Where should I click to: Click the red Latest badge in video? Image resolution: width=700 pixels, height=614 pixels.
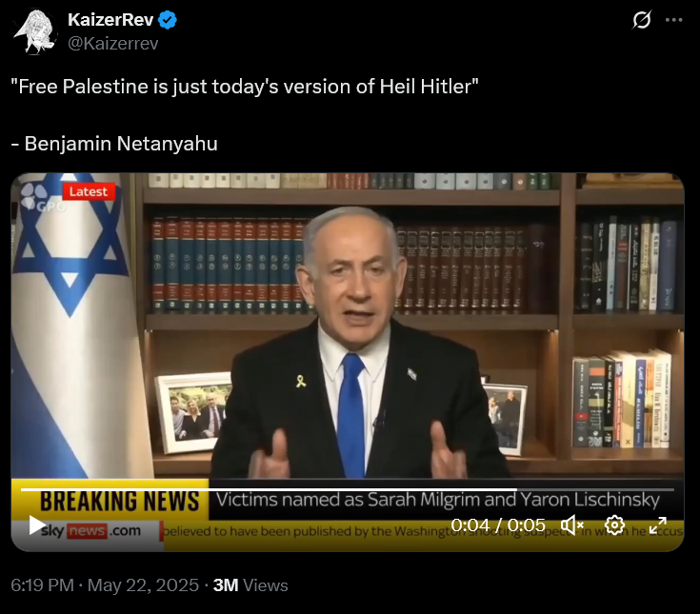click(x=89, y=191)
